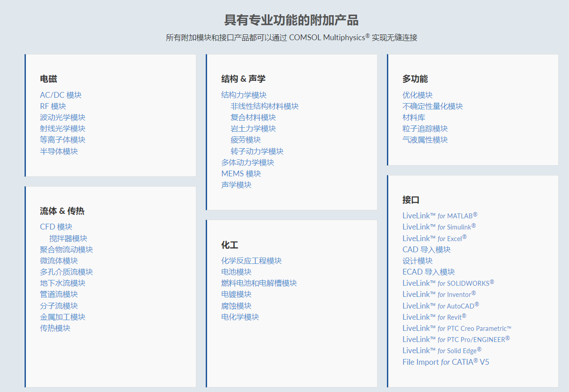This screenshot has width=569, height=392.
Task: Open LiveLink for PTC Pro/ENGINEER link
Action: tap(456, 339)
